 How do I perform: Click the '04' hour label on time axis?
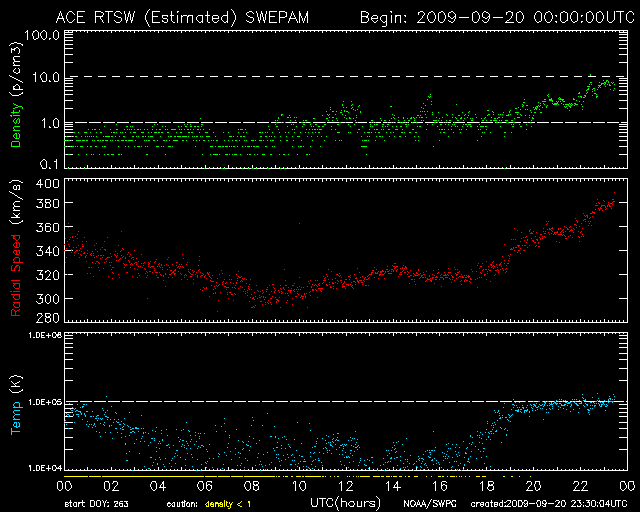(158, 486)
